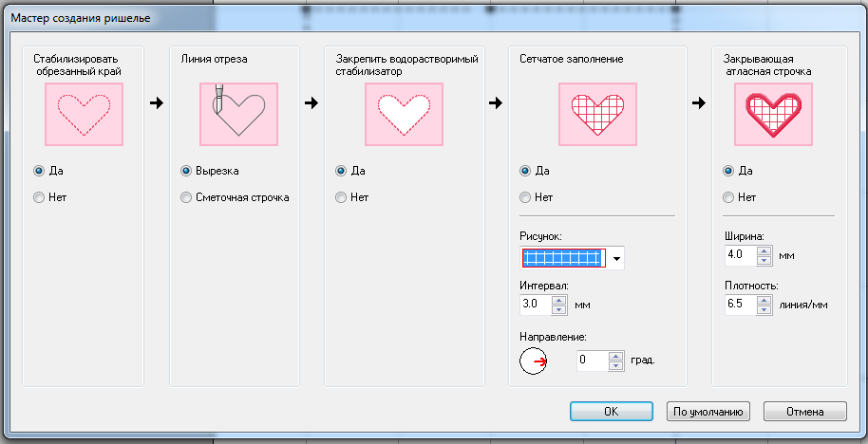Image resolution: width=868 pixels, height=444 pixels.
Task: Increase the Интервал value with up arrow
Action: [558, 300]
